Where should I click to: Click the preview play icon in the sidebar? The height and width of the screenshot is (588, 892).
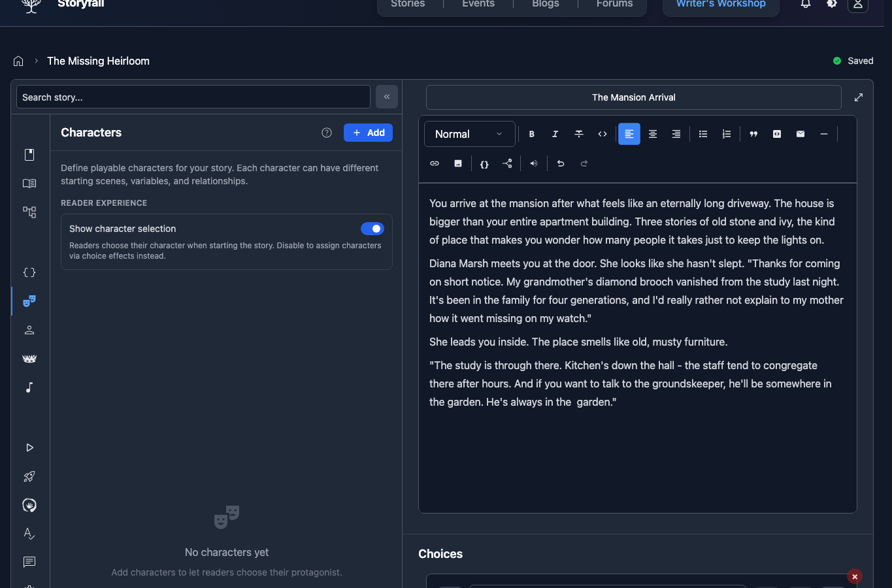[29, 448]
